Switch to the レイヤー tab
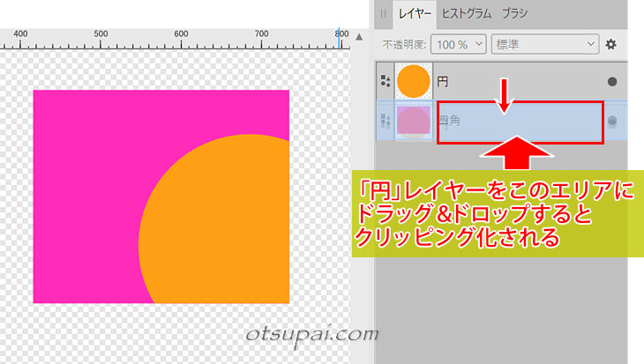 (x=414, y=13)
